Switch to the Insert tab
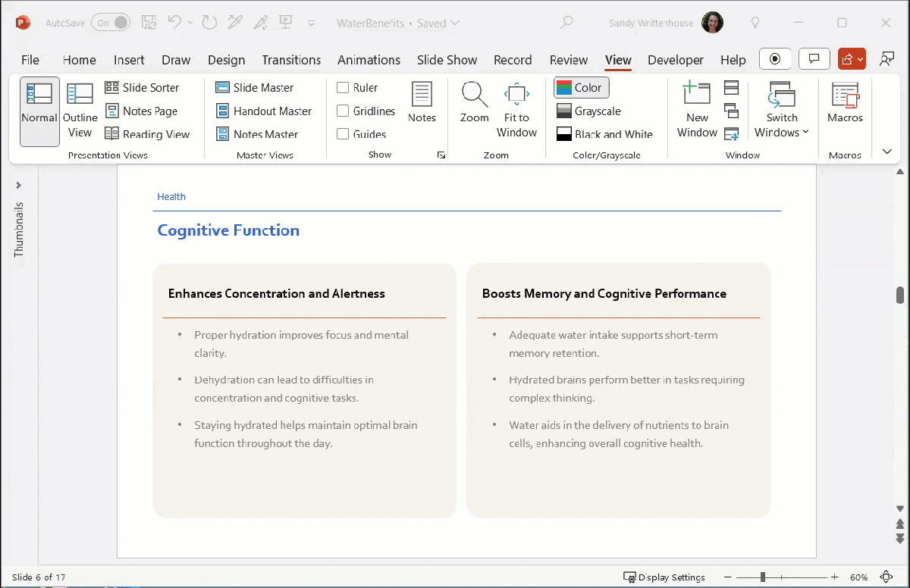Screen dimensions: 910x588 129,60
